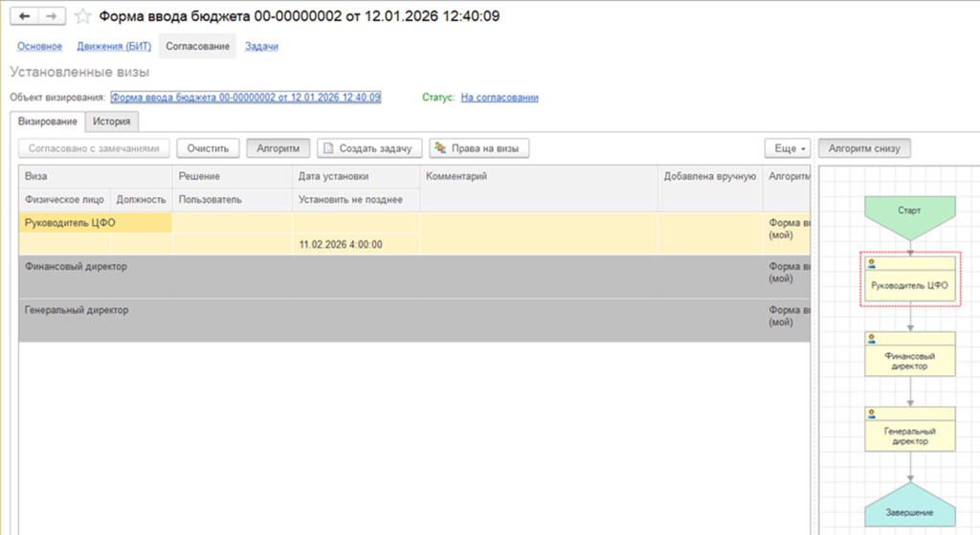Open the Еще dropdown menu
The width and height of the screenshot is (980, 535).
[x=789, y=148]
